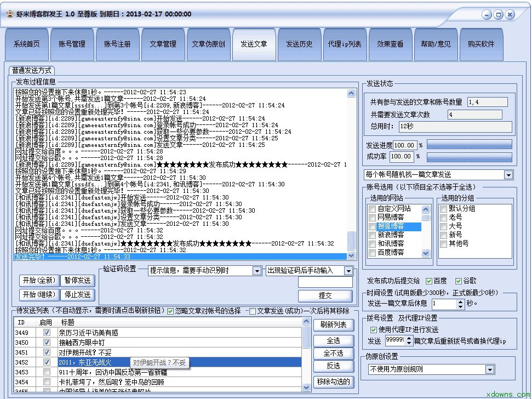The image size is (532, 399).
Task: Switch to the 账号管理 tab
Action: [x=72, y=44]
